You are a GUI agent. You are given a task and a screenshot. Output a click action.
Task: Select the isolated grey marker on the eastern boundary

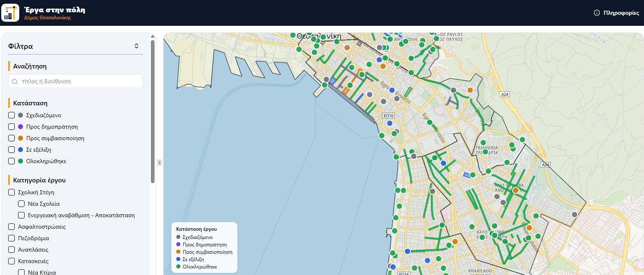click(574, 214)
